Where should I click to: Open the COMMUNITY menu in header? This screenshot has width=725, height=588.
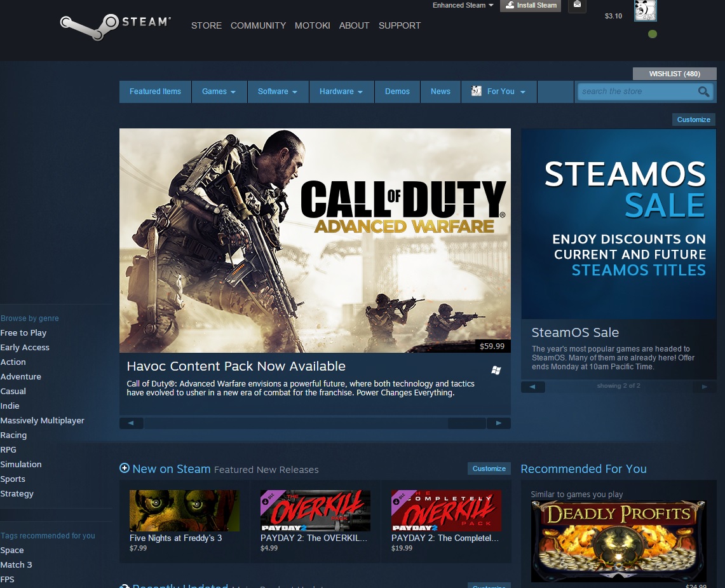tap(258, 25)
